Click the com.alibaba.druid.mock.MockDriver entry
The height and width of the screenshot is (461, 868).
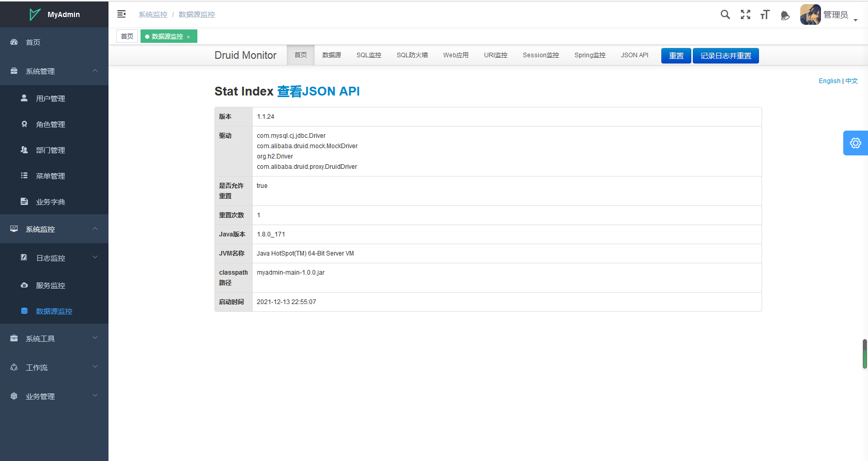[307, 146]
